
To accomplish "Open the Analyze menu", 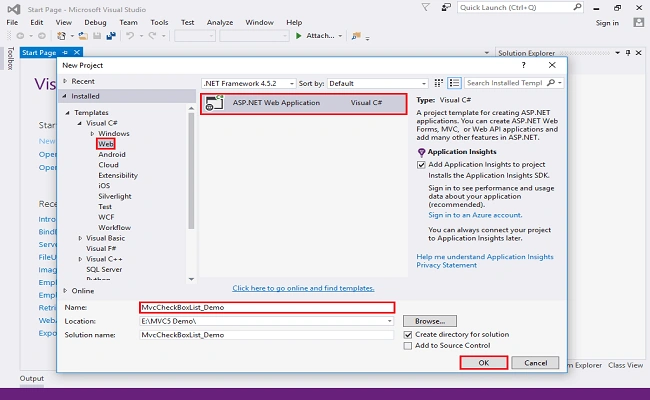I will 220,22.
